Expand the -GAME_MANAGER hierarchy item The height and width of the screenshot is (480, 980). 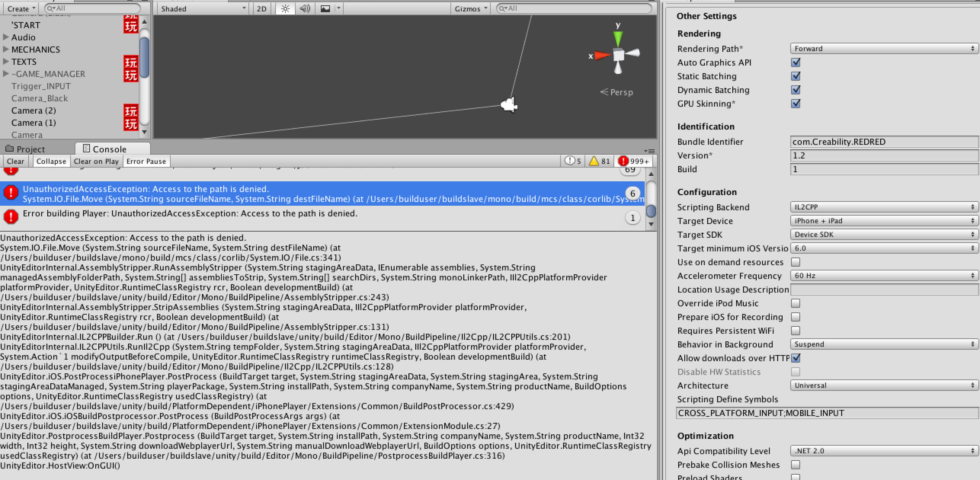6,74
